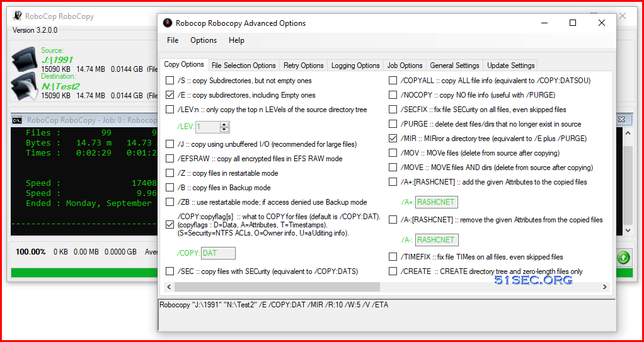Maximize the Advanced Options window
644x342 pixels.
point(573,23)
